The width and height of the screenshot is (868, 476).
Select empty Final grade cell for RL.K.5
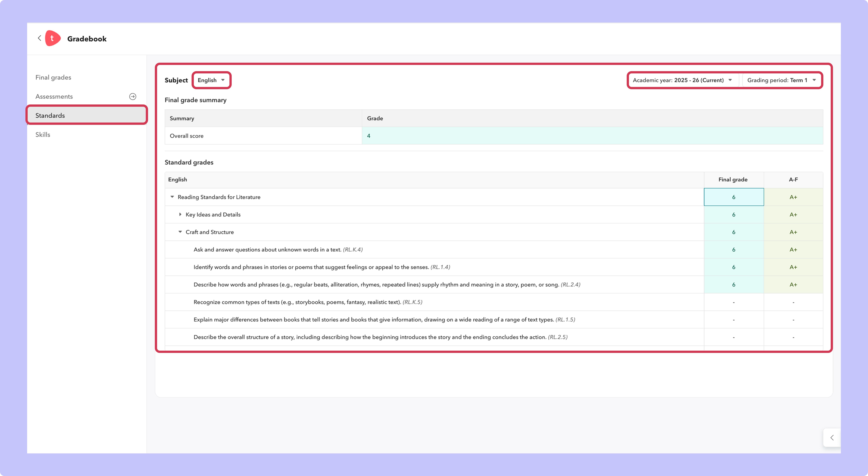click(x=734, y=302)
